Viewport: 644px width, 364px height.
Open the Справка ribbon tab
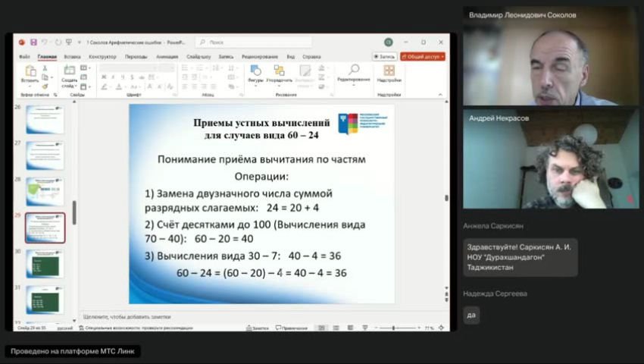click(x=311, y=57)
